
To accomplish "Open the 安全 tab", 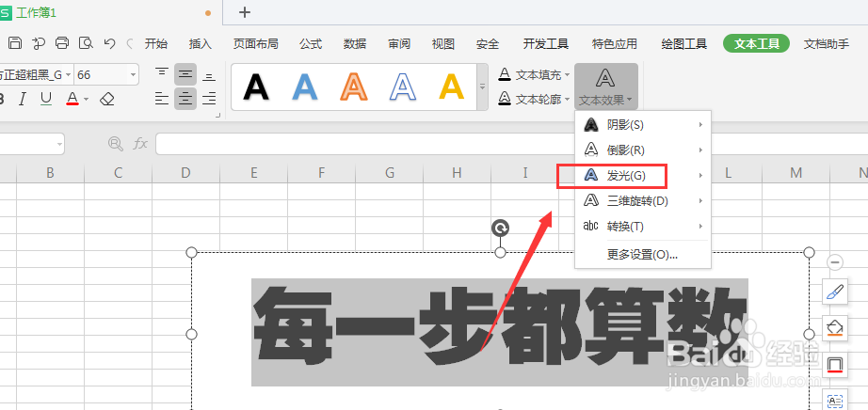I will (x=488, y=43).
